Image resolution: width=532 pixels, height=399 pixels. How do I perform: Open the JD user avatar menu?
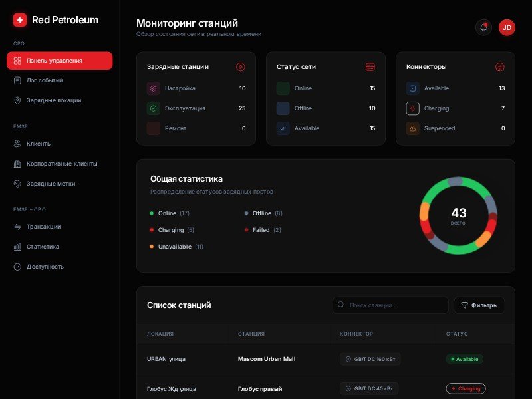(507, 27)
